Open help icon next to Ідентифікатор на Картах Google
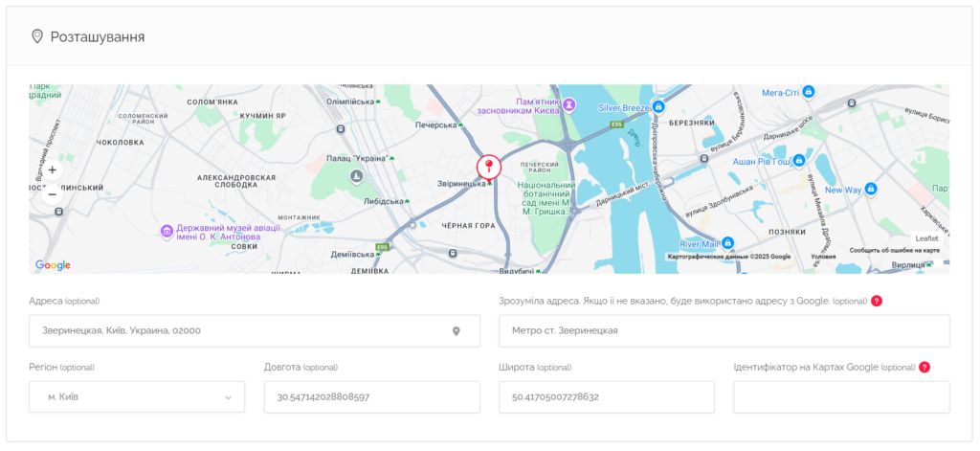Screen dimensions: 980x451 tap(924, 367)
